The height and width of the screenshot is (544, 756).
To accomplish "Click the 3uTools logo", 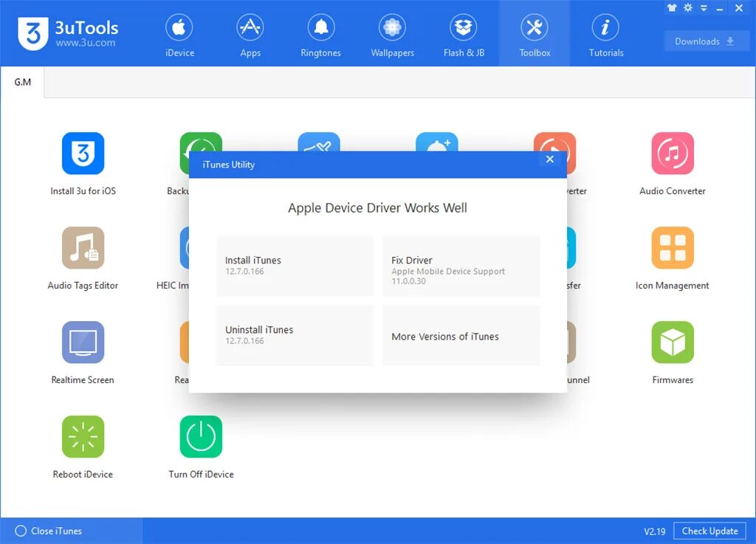I will (x=33, y=33).
